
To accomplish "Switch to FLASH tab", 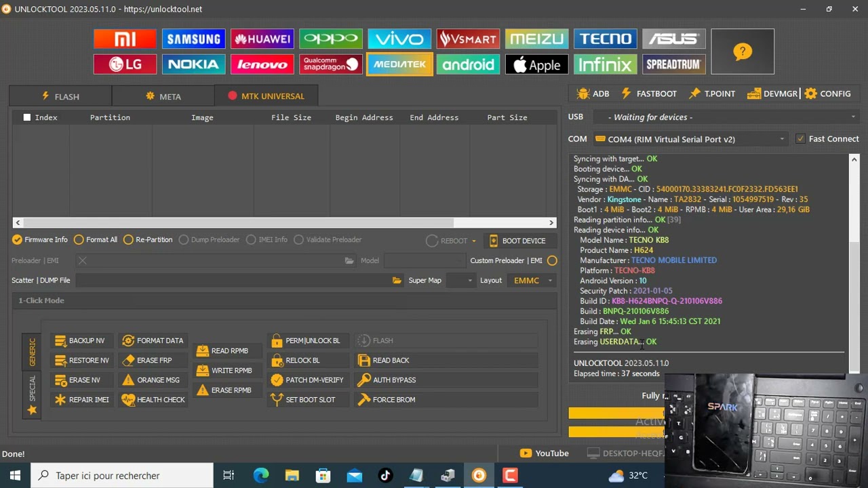I will pos(60,96).
